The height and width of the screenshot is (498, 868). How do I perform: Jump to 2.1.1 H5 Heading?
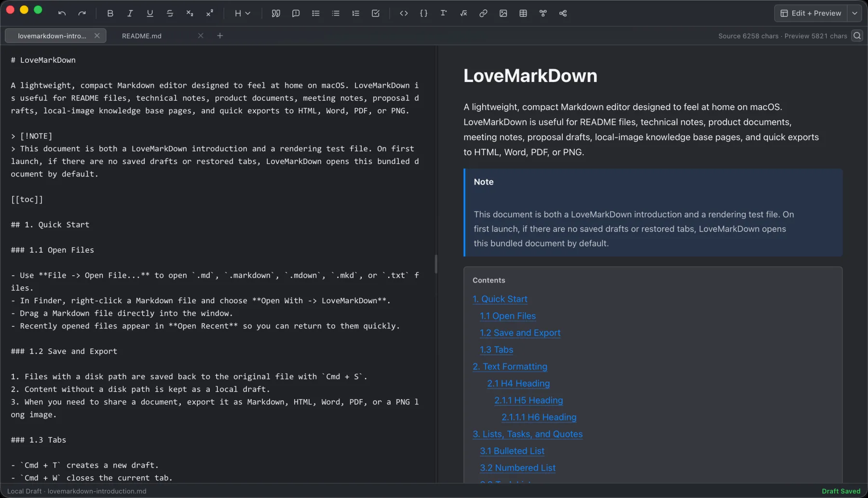pyautogui.click(x=529, y=400)
